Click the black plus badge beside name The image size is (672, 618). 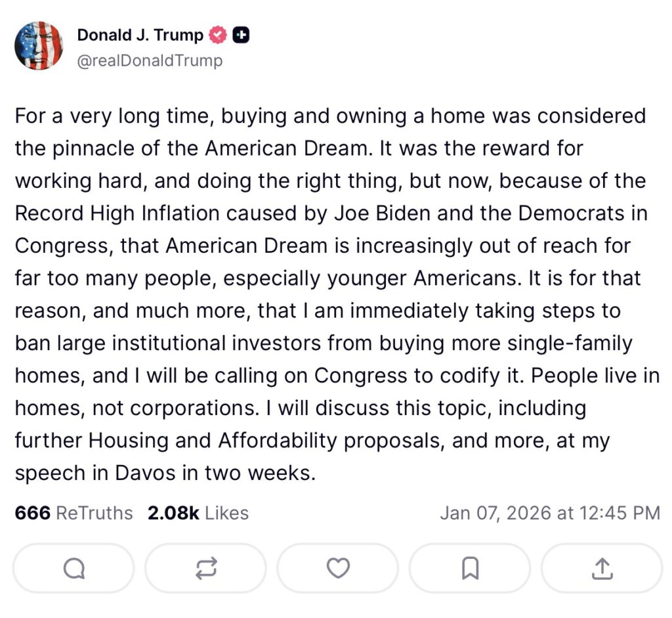tap(241, 35)
